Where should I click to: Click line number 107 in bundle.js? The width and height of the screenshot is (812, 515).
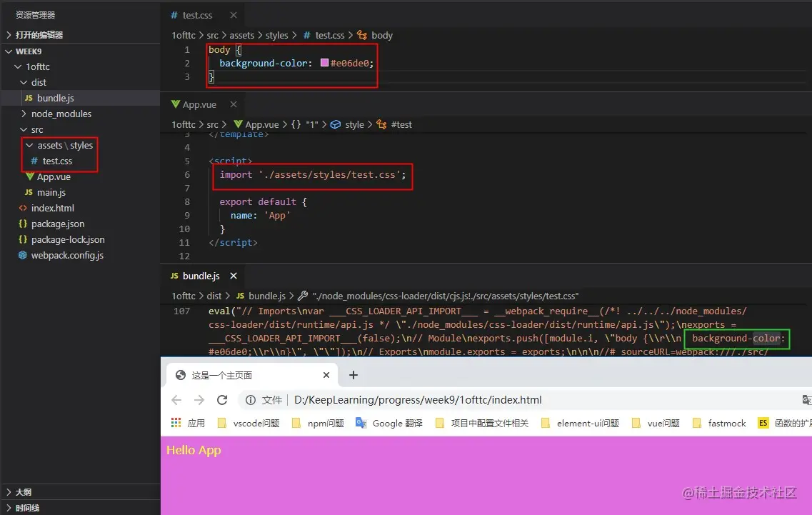coord(182,311)
